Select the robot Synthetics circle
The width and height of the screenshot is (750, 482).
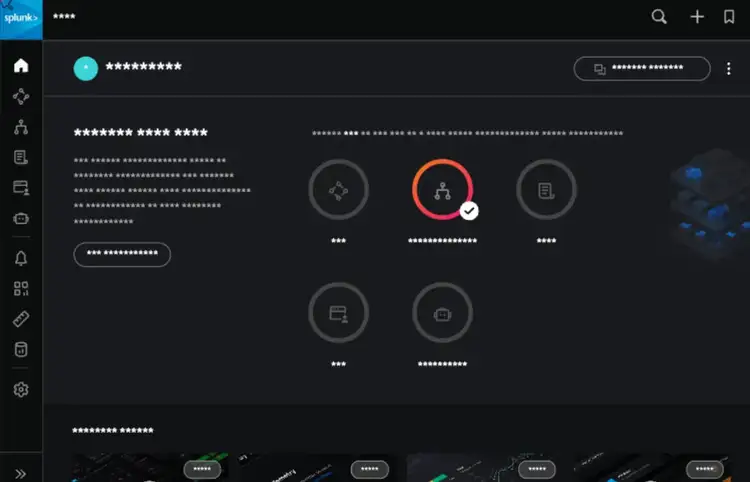click(x=442, y=313)
